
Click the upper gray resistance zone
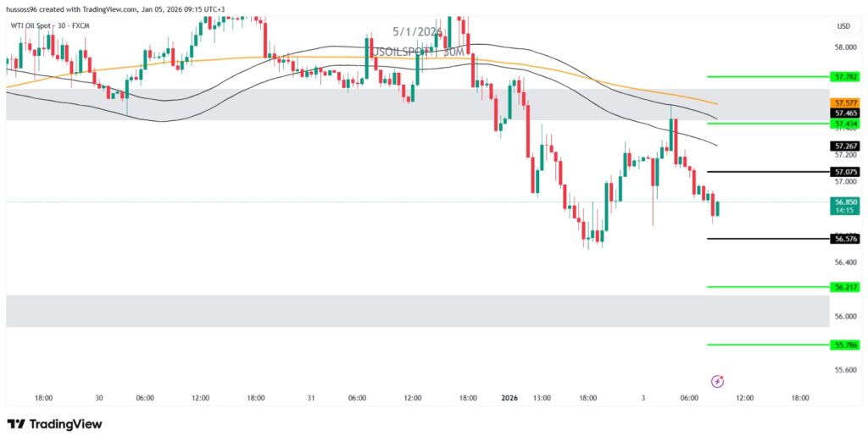pos(254,105)
